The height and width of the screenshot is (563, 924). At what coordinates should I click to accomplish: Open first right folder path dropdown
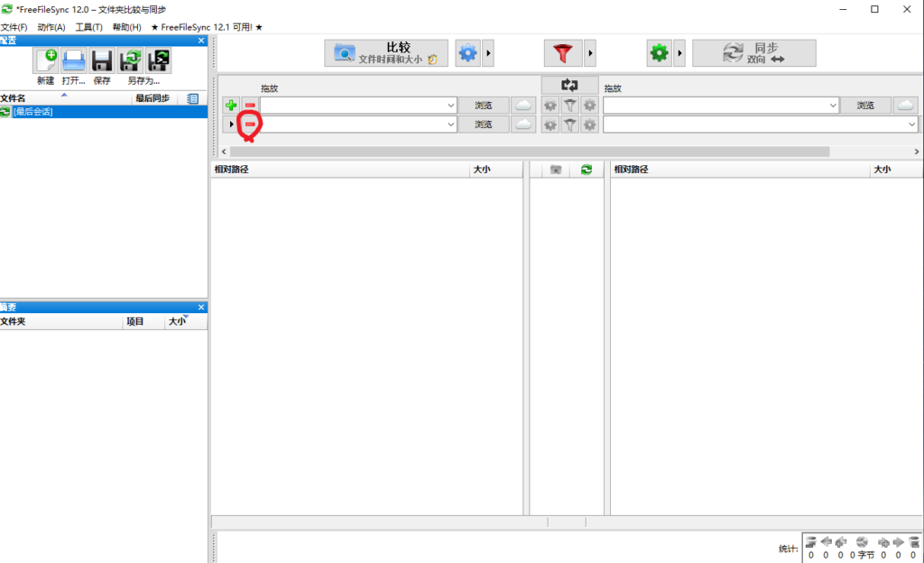coord(833,106)
